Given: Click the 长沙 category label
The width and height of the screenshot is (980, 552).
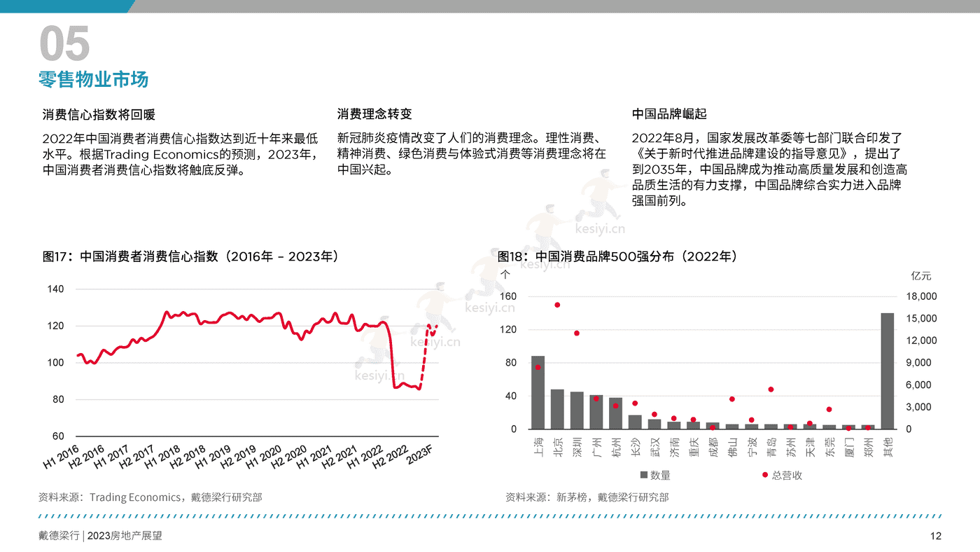Looking at the screenshot, I should coord(636,447).
